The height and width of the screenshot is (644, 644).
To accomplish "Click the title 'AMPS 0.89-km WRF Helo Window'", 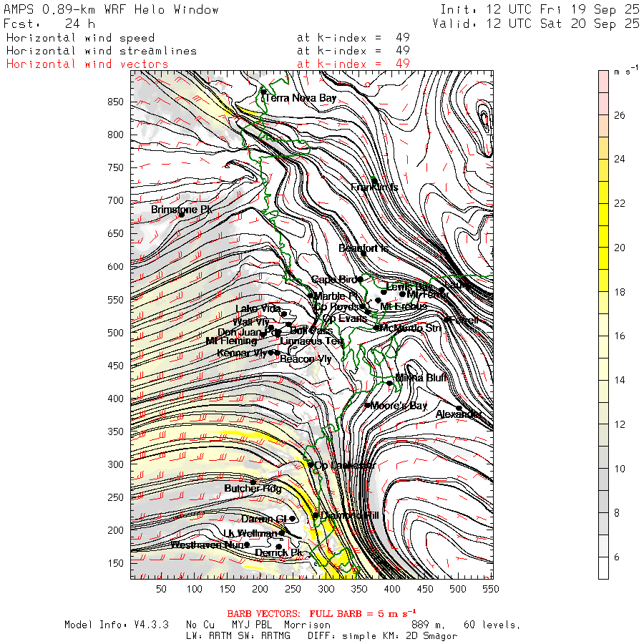I will (x=112, y=9).
